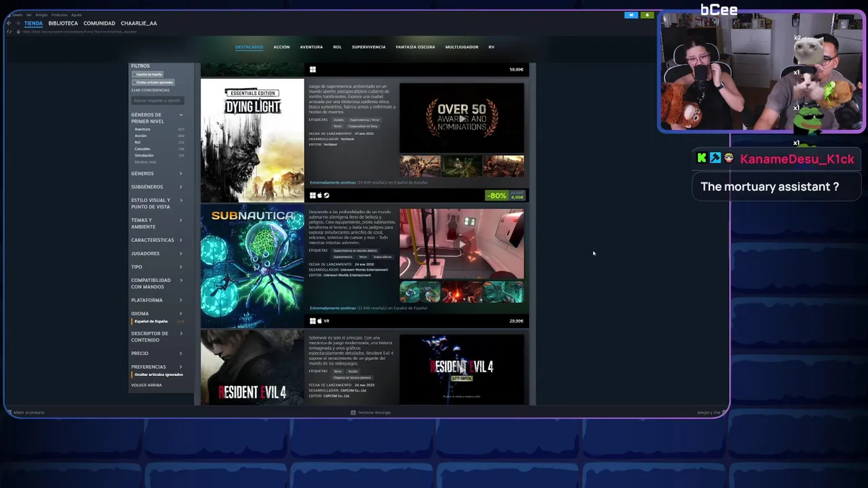This screenshot has height=488, width=868.
Task: Go forward with the Steam forward arrow
Action: pyautogui.click(x=17, y=23)
